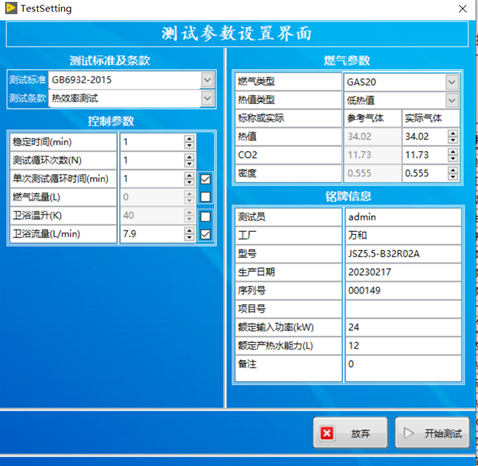The image size is (478, 466).
Task: Increment 单次测试循环时间(min) stepper up
Action: [x=189, y=175]
